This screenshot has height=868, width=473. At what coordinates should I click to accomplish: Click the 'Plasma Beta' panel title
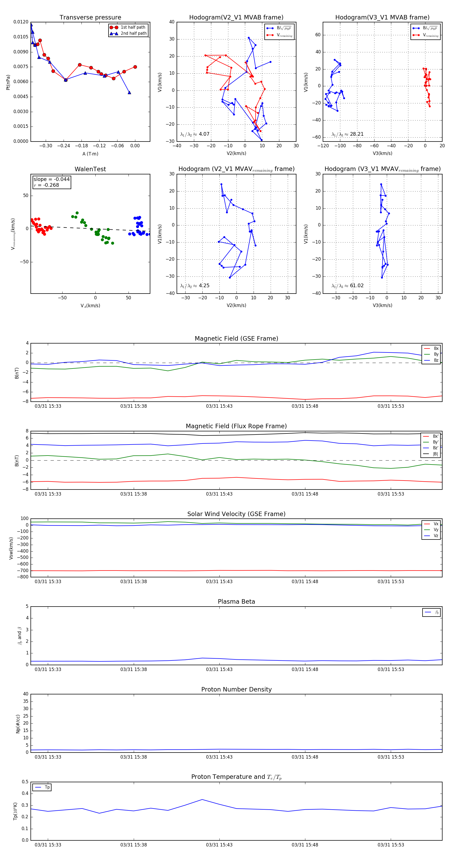pyautogui.click(x=236, y=602)
